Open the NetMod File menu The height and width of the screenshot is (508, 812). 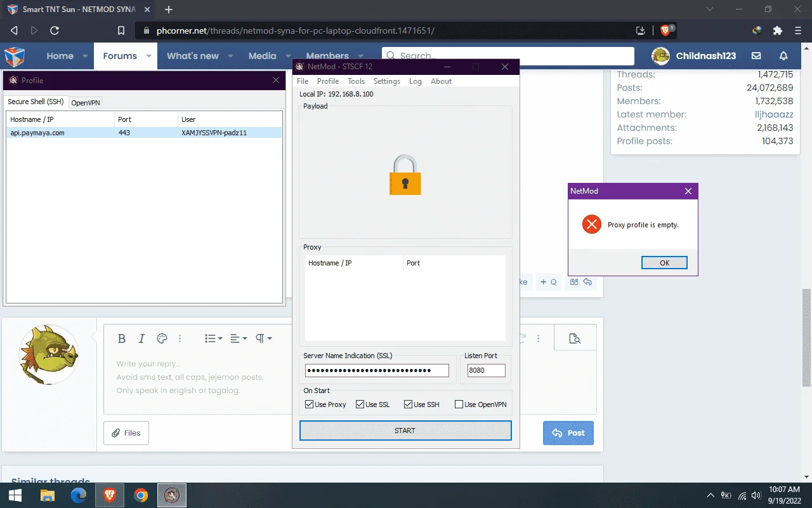[x=303, y=81]
